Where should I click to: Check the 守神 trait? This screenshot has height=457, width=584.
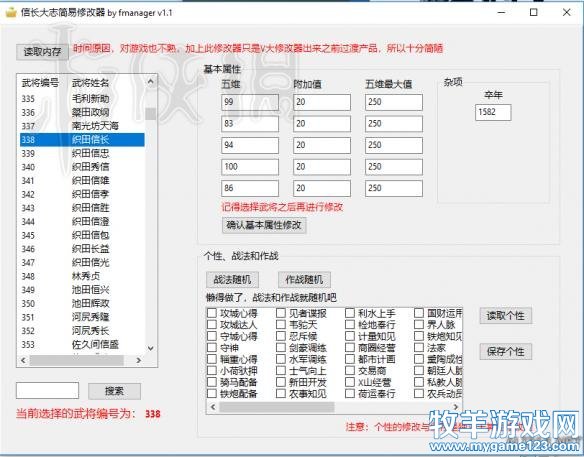pyautogui.click(x=212, y=348)
